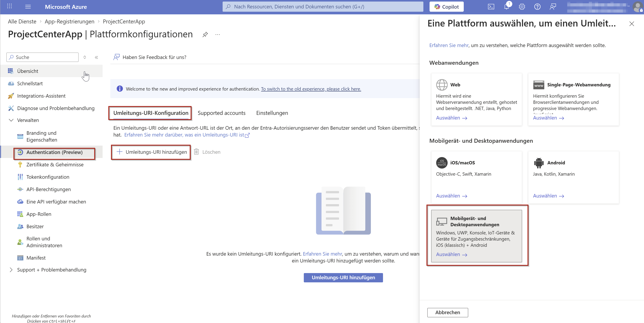
Task: Open Eine API verfügbar machen
Action: (x=51, y=202)
